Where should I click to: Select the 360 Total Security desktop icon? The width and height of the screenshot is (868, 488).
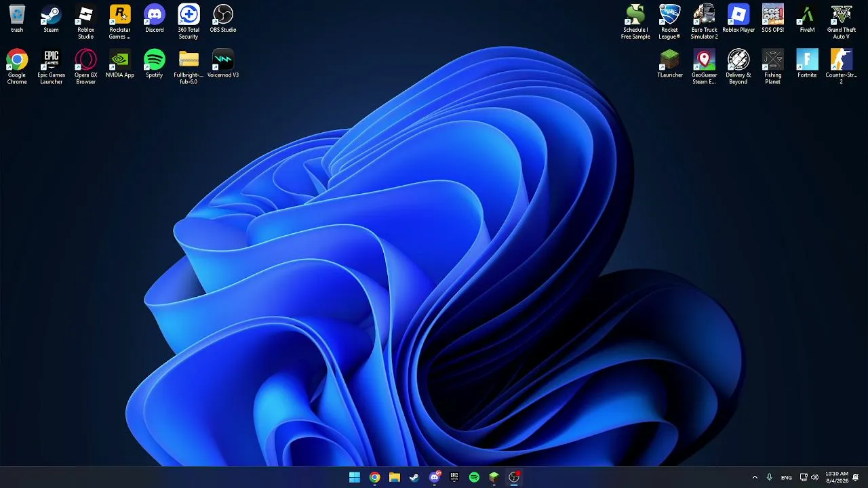click(x=189, y=22)
